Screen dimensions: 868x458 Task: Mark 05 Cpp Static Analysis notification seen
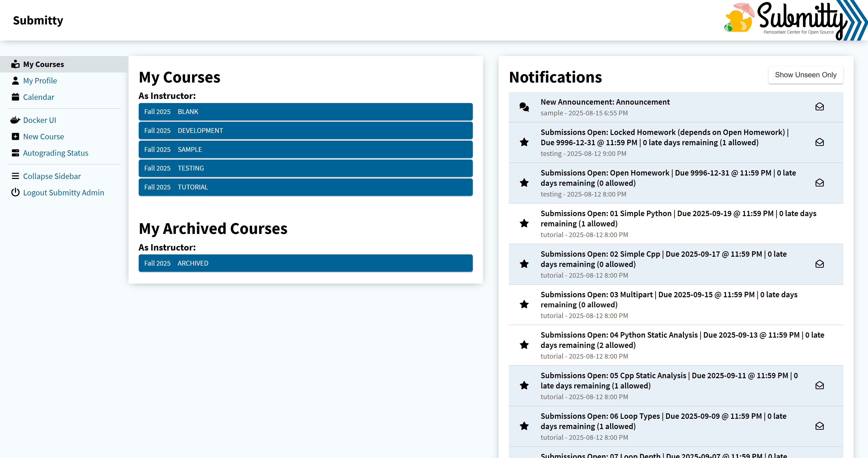(819, 386)
